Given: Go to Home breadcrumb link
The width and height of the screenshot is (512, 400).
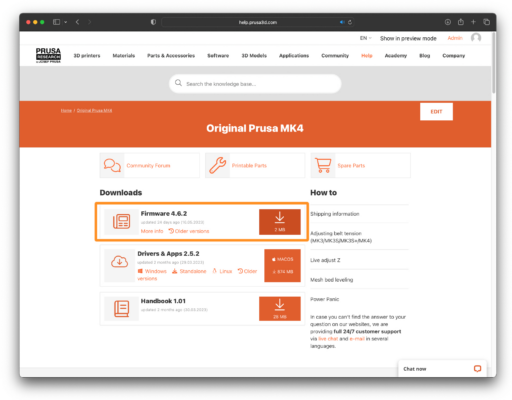Looking at the screenshot, I should click(66, 110).
